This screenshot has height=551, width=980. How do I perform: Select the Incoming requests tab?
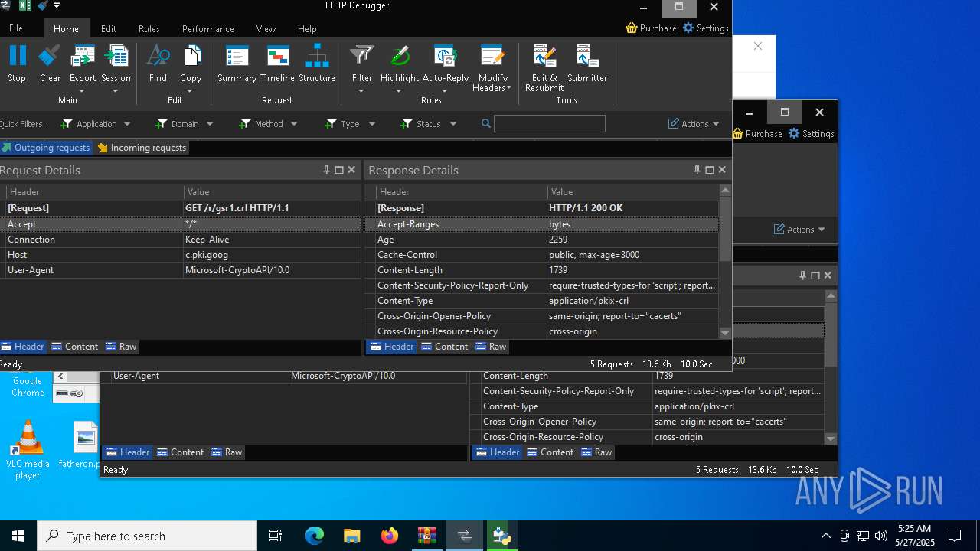pyautogui.click(x=142, y=148)
